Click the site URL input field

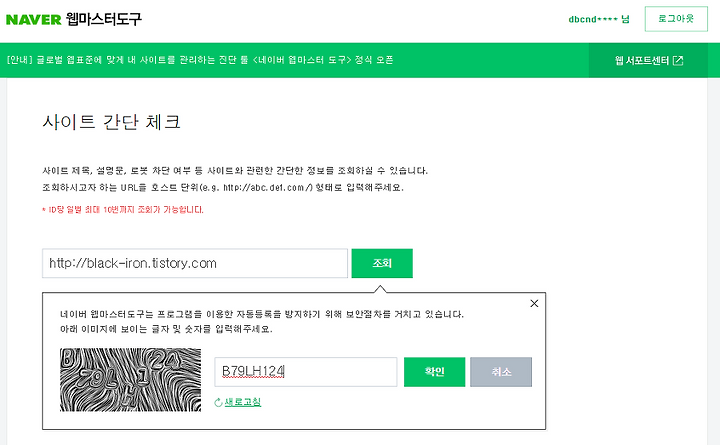coord(195,263)
